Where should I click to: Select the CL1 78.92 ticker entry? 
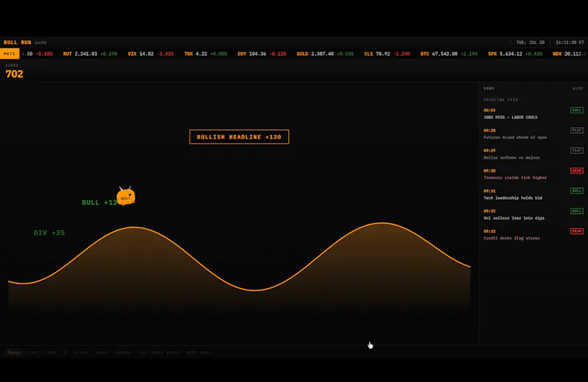(x=387, y=54)
